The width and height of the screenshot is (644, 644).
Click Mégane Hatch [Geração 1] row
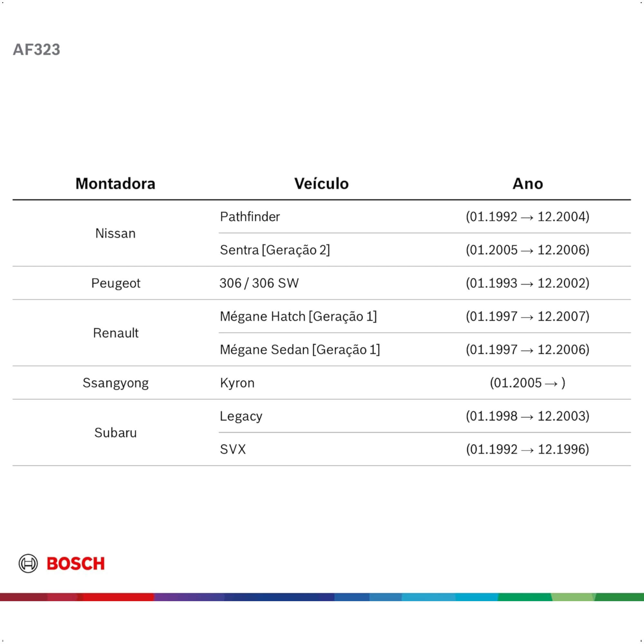[425, 316]
